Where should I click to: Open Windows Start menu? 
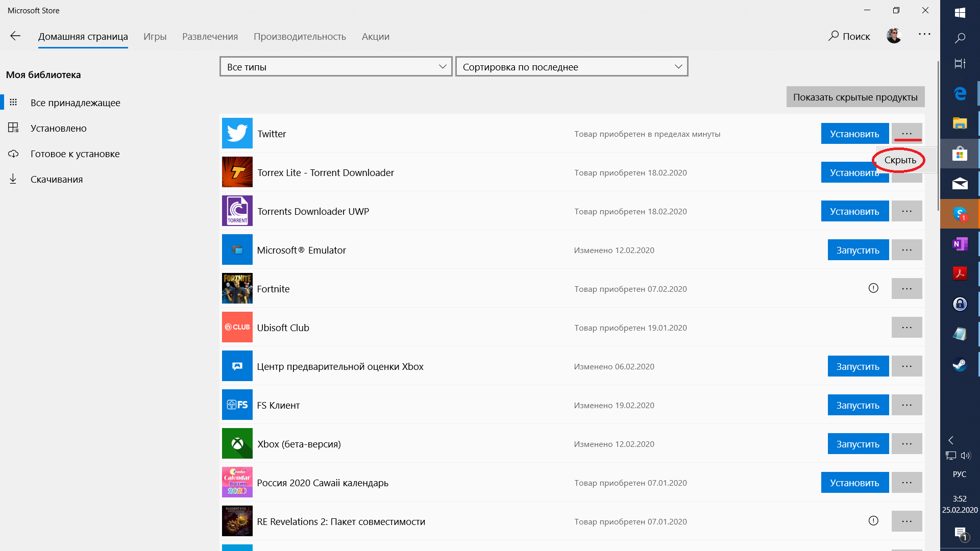960,12
